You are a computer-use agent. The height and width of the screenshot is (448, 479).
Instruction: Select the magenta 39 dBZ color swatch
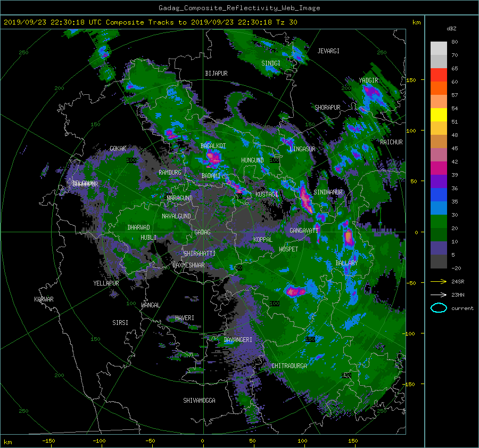(439, 168)
